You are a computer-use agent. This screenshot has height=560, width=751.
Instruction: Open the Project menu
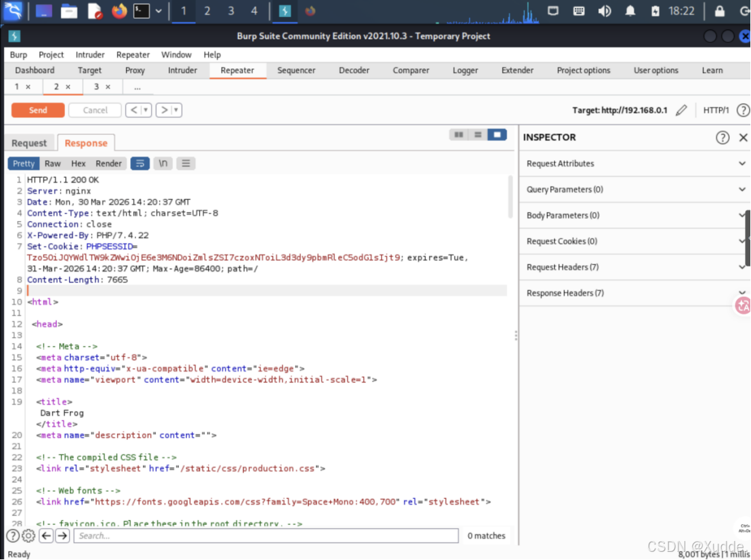coord(51,55)
